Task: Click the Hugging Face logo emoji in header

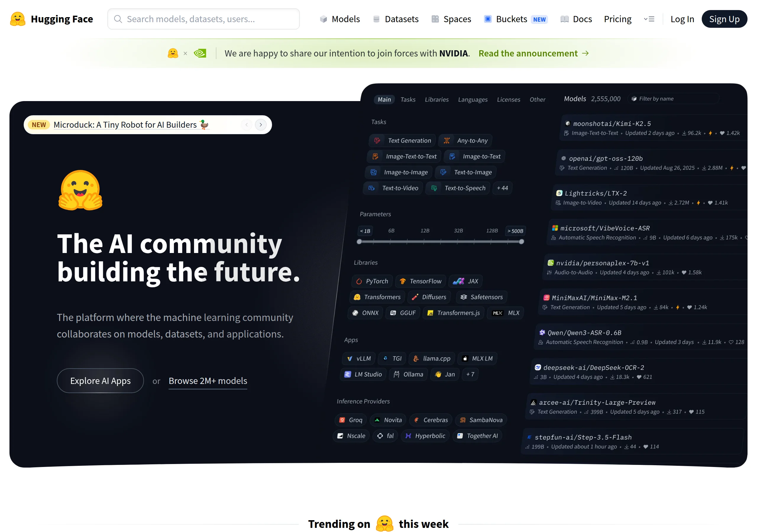Action: click(17, 19)
